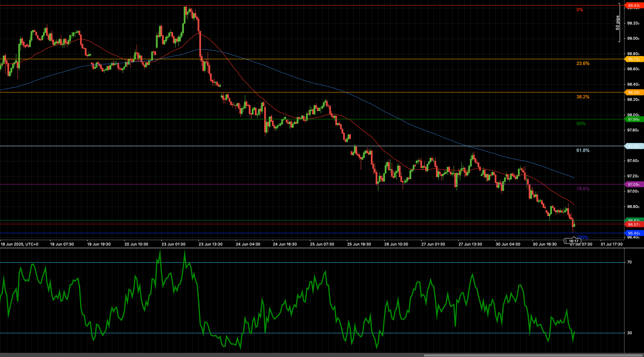
Task: Select the 97.94 green price tag
Action: click(x=634, y=119)
